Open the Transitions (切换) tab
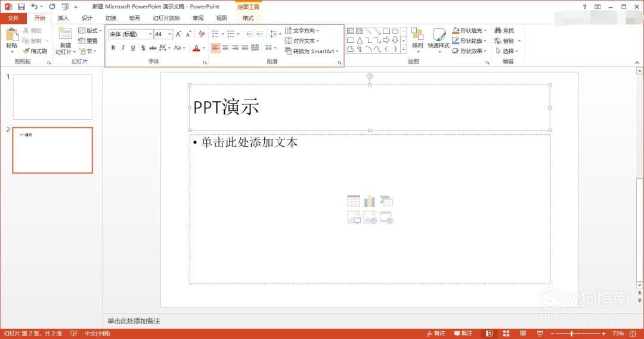The image size is (644, 339). pos(110,18)
